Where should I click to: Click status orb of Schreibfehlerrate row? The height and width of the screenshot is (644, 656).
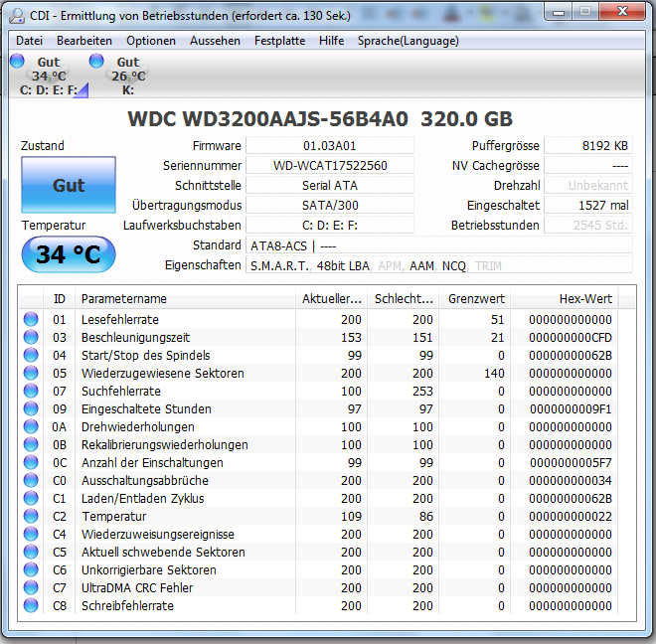tap(31, 605)
